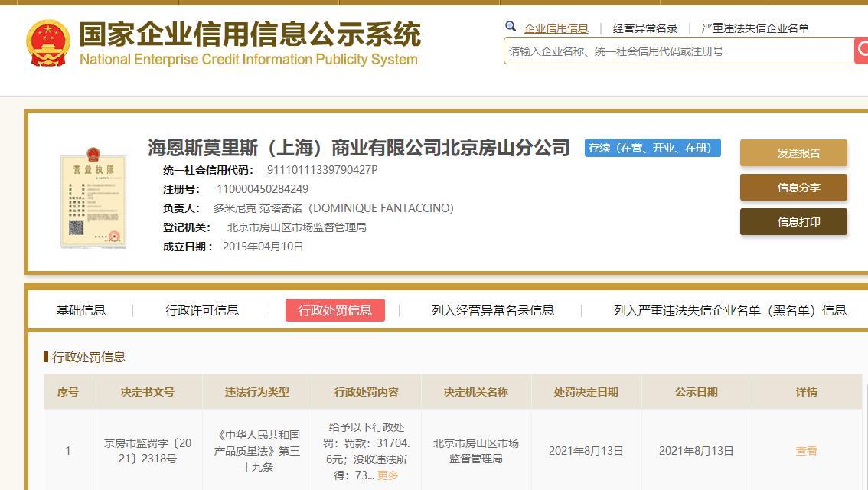Image resolution: width=868 pixels, height=490 pixels.
Task: Focus the enterprise name search input field
Action: [x=679, y=51]
